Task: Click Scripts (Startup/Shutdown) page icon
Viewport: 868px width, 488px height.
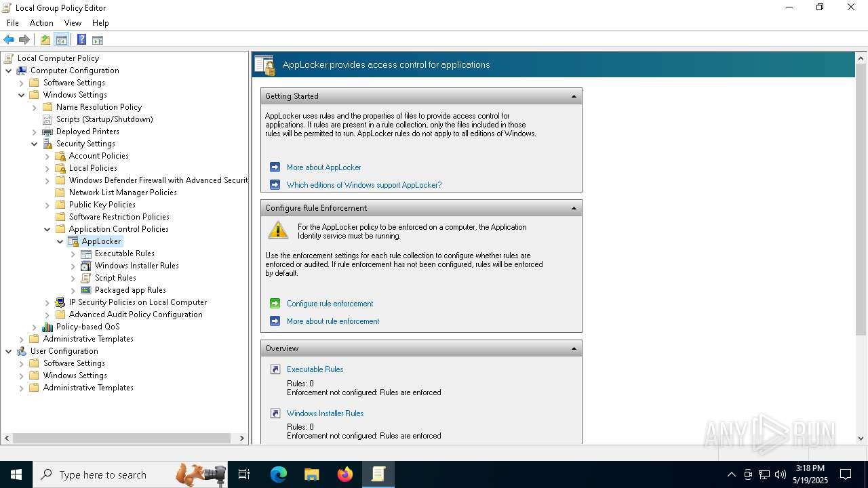Action: (47, 119)
